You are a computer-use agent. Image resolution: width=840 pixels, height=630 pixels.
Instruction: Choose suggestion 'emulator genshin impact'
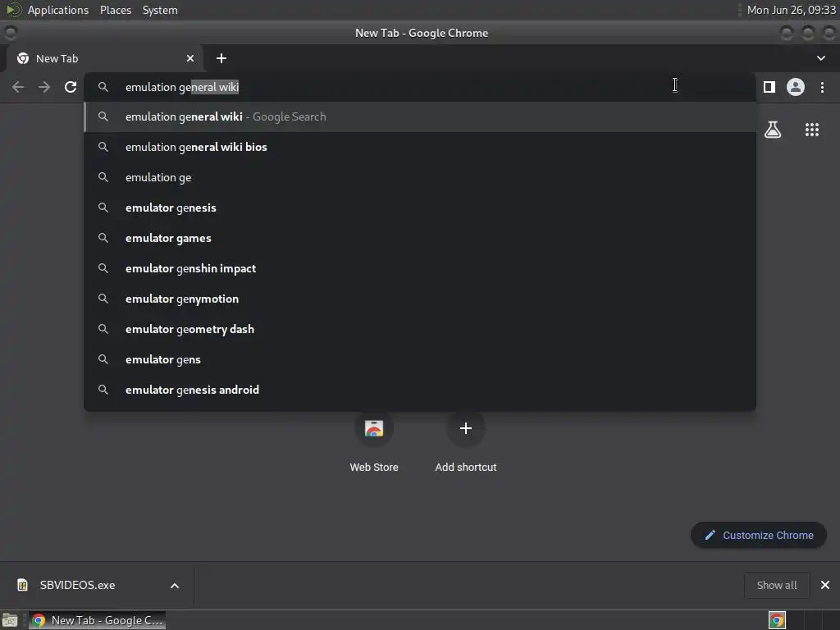420,268
